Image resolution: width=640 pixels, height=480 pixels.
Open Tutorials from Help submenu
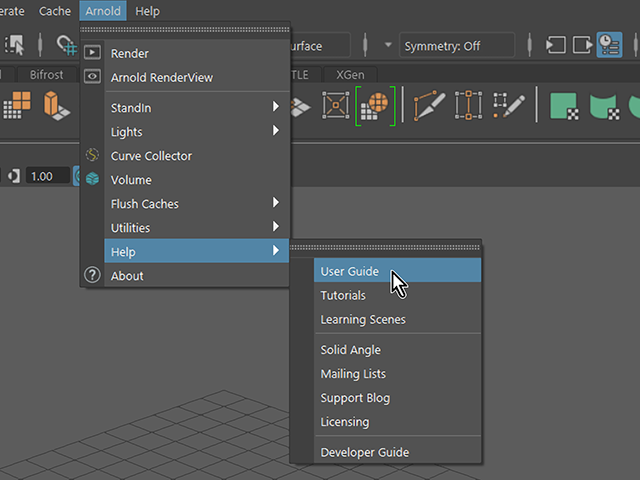(x=398, y=295)
